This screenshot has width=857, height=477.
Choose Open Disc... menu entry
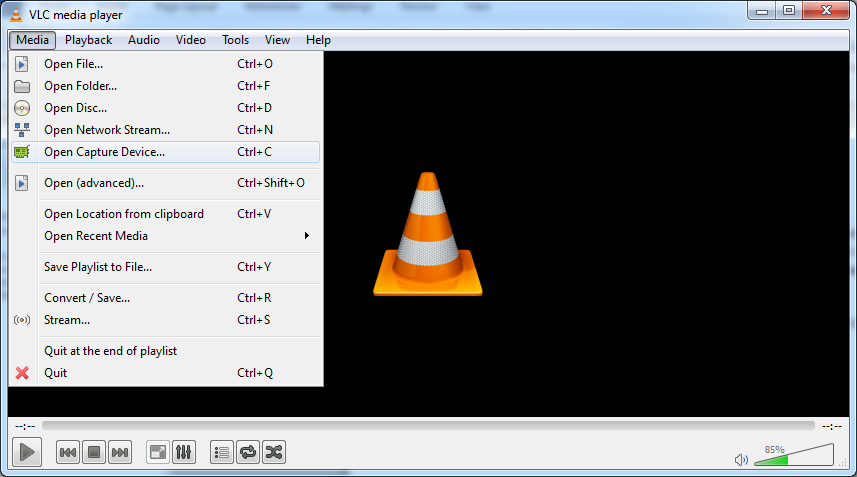pyautogui.click(x=166, y=108)
